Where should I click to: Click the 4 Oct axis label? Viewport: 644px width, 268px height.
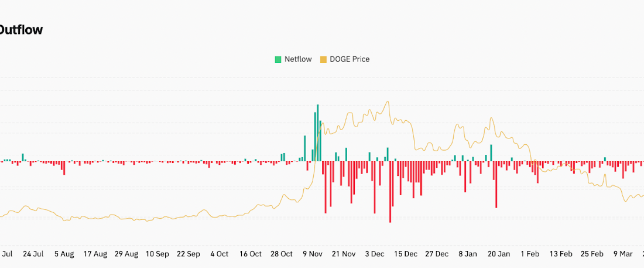[219, 254]
